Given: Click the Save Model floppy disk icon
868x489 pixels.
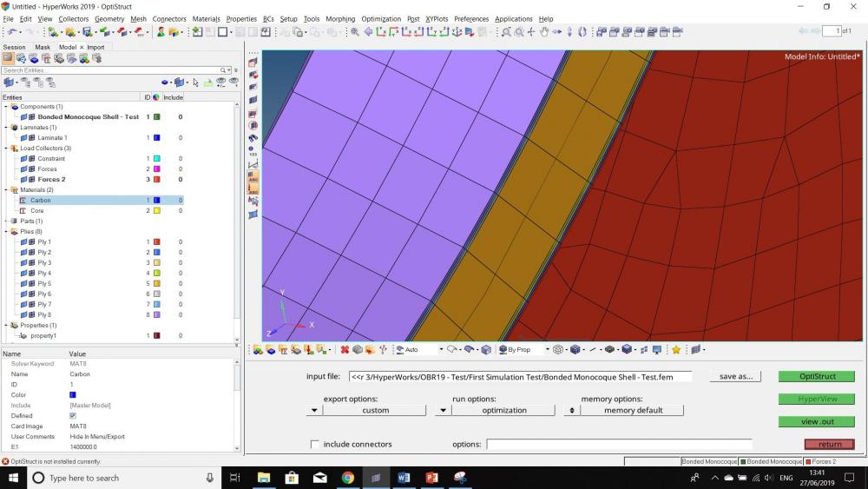Looking at the screenshot, I should point(88,32).
